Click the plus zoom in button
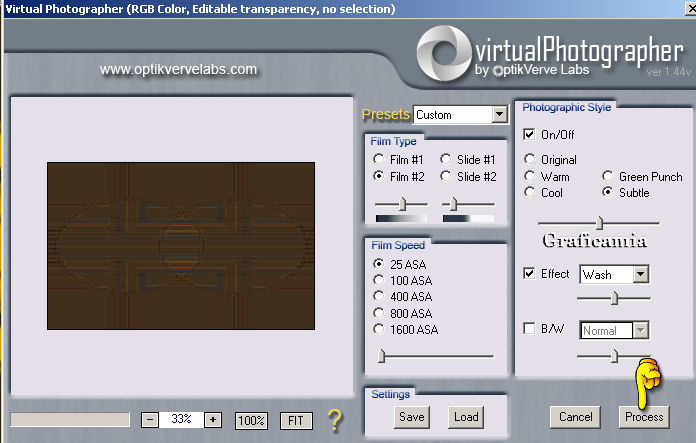Image resolution: width=696 pixels, height=443 pixels. tap(213, 420)
